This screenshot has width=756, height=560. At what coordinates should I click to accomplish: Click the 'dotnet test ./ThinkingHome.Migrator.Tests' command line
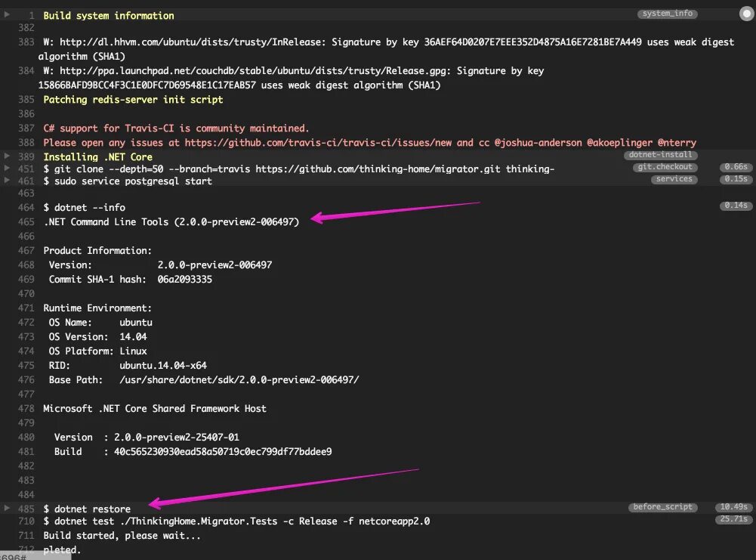[x=236, y=521]
